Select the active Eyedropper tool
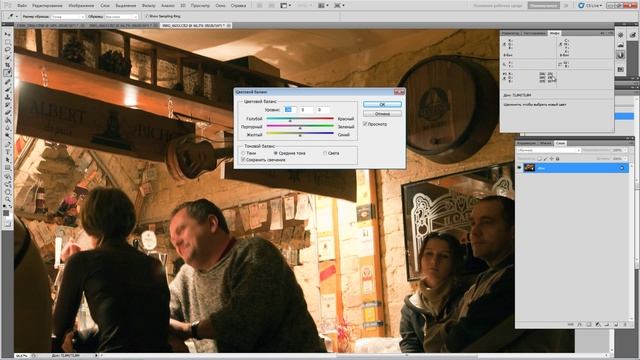The height and width of the screenshot is (360, 640). [x=7, y=73]
